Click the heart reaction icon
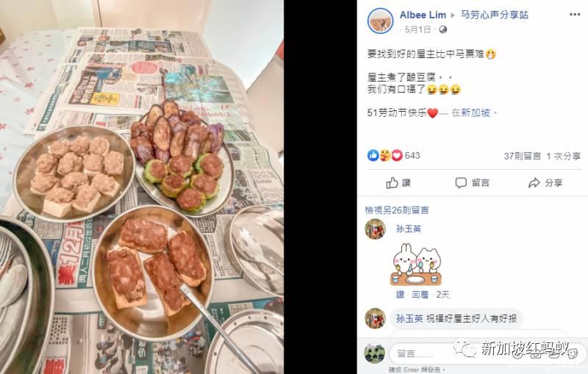The height and width of the screenshot is (374, 588). (397, 155)
